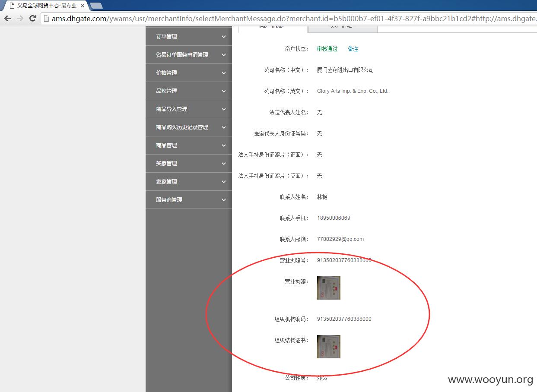Viewport: 537px width, 392px height.
Task: Open a new browser tab
Action: [x=96, y=6]
